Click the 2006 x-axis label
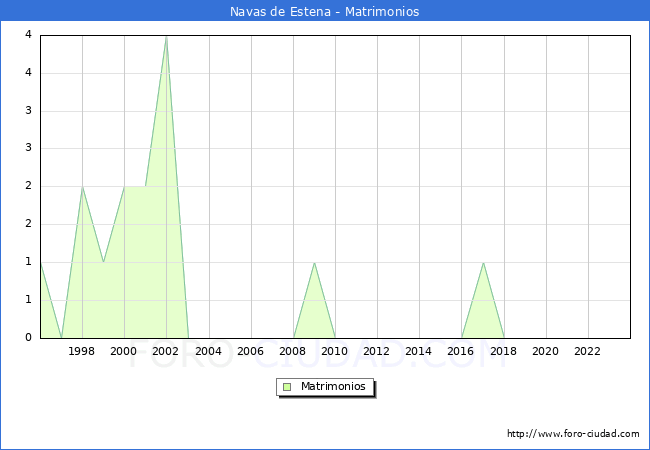The height and width of the screenshot is (450, 650). click(x=250, y=351)
